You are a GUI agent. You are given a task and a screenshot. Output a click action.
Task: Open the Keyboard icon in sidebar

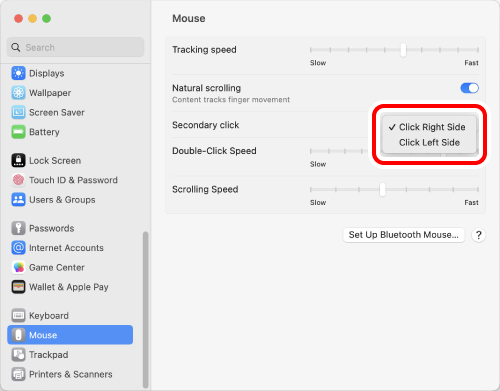click(18, 315)
